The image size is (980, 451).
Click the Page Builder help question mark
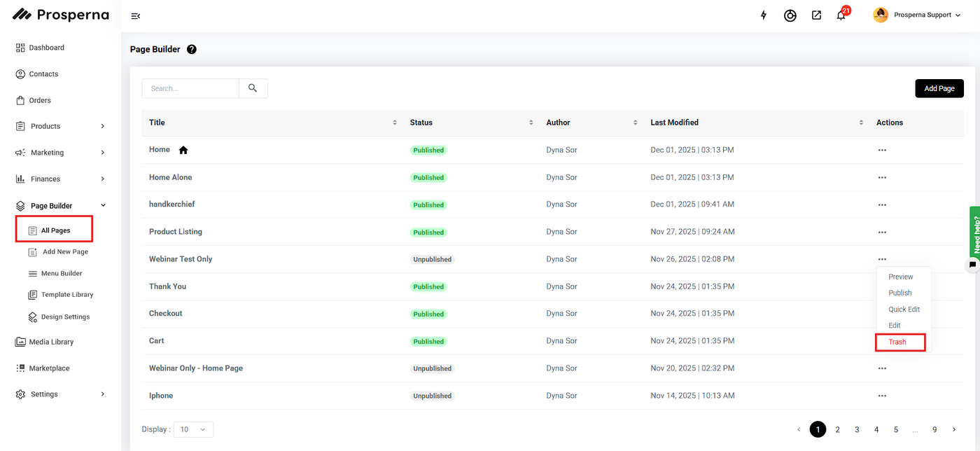click(192, 49)
